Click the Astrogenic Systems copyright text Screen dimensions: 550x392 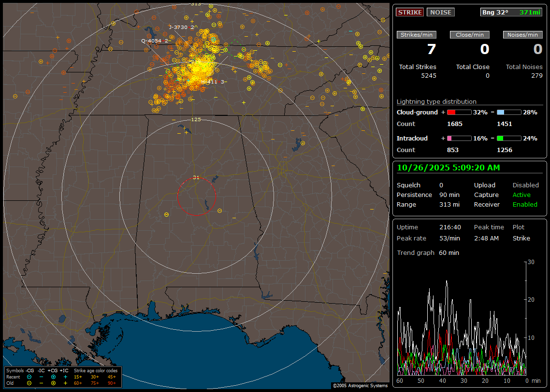click(x=360, y=386)
